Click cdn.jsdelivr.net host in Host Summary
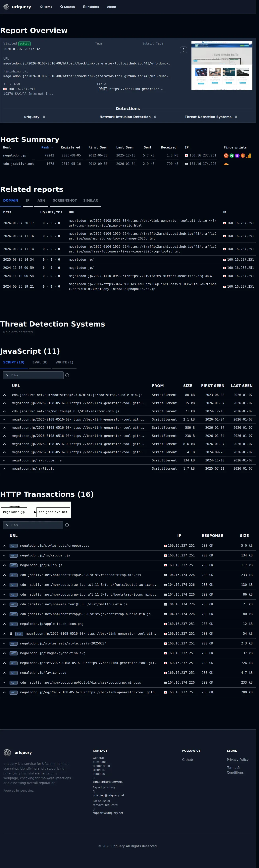The width and height of the screenshot is (259, 868). (x=19, y=164)
